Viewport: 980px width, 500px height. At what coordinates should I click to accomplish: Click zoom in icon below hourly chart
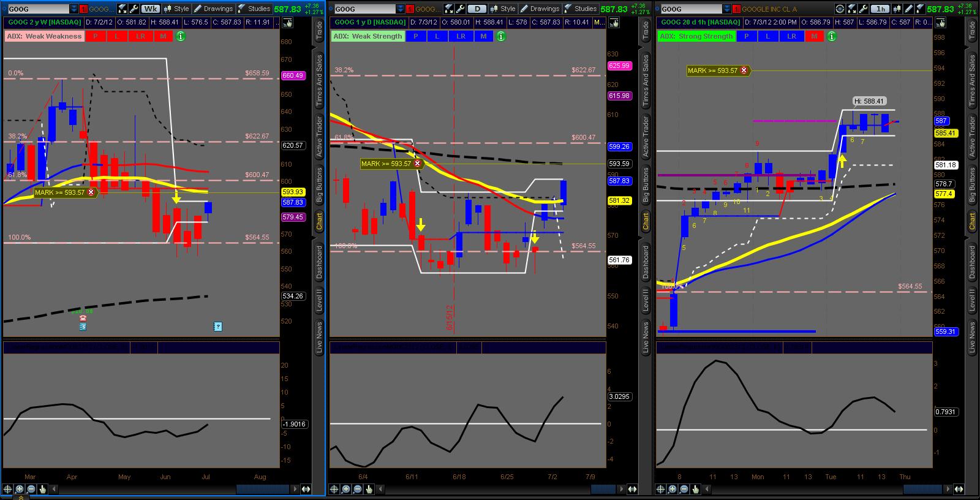673,489
